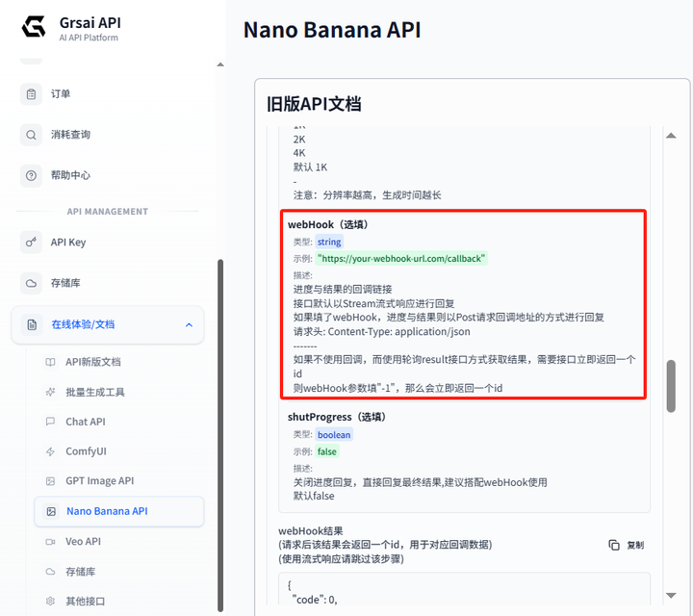Go to ComfyUI page
This screenshot has height=616, width=693.
click(x=87, y=451)
